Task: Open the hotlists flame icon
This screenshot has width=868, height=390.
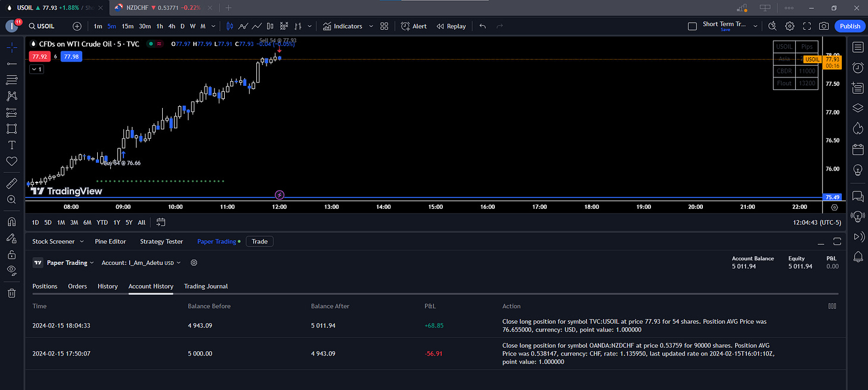Action: 858,128
